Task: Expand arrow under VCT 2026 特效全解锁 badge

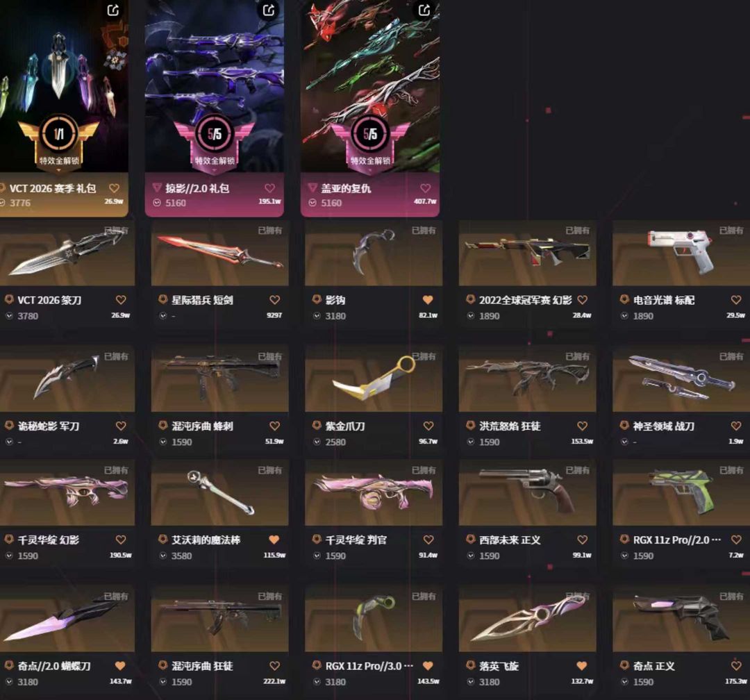Action: [x=59, y=170]
